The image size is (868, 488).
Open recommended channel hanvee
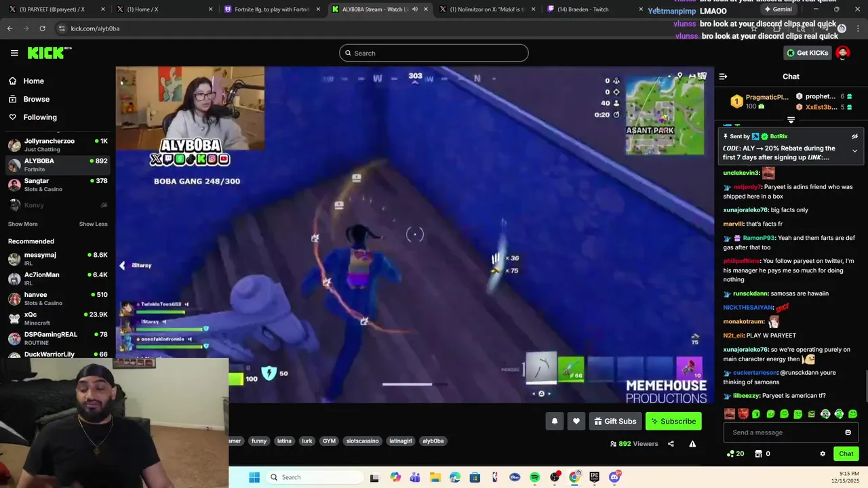click(x=58, y=298)
